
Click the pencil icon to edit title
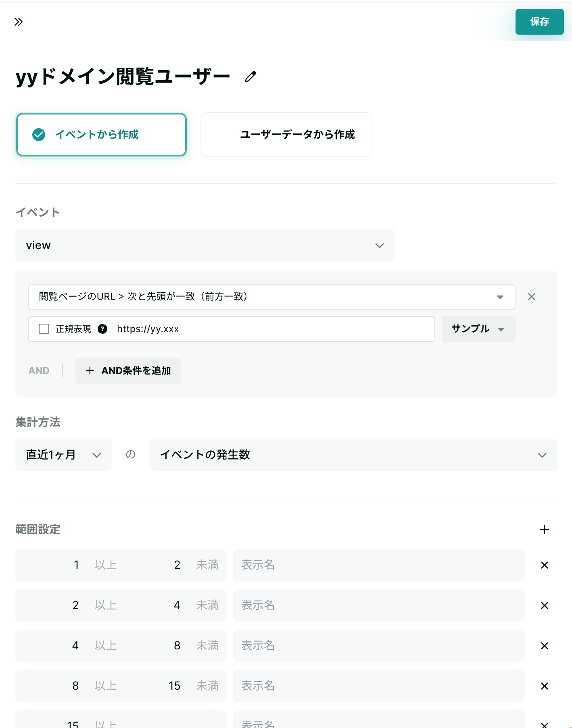click(251, 77)
